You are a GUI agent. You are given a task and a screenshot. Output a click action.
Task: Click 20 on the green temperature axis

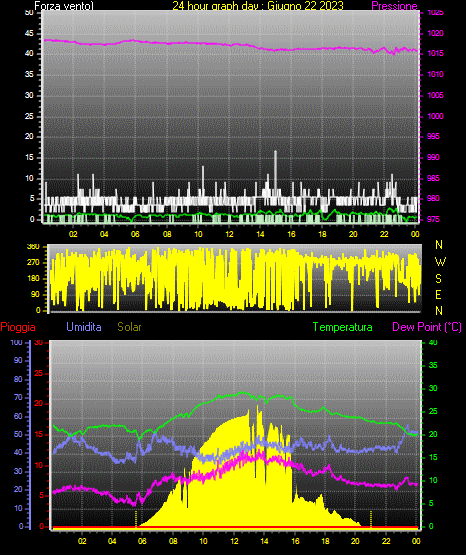point(433,434)
